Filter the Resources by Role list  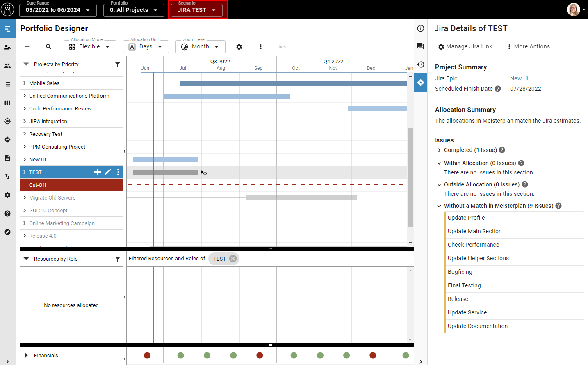[118, 259]
